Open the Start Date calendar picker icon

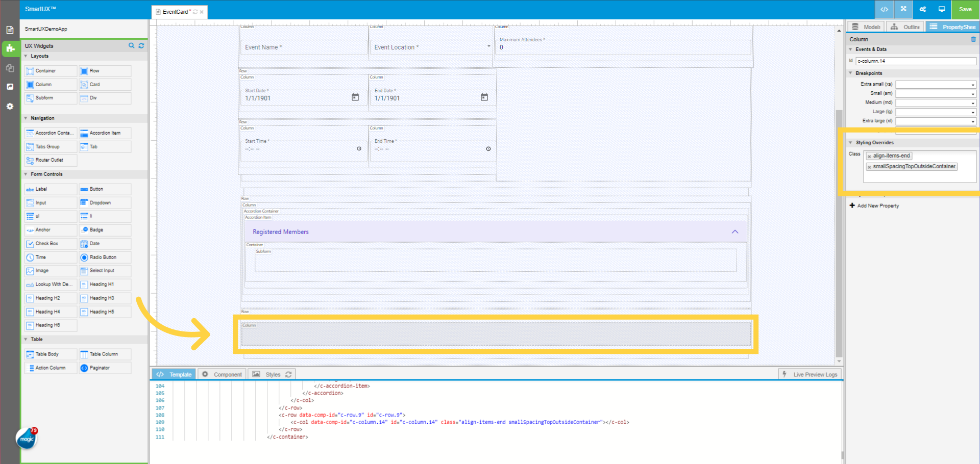pyautogui.click(x=355, y=97)
